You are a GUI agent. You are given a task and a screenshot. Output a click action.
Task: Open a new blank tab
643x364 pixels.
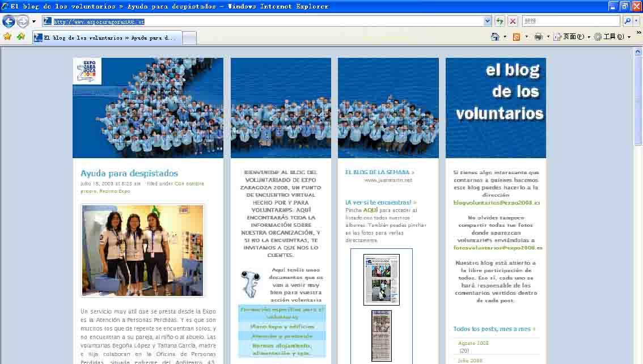[x=189, y=38]
